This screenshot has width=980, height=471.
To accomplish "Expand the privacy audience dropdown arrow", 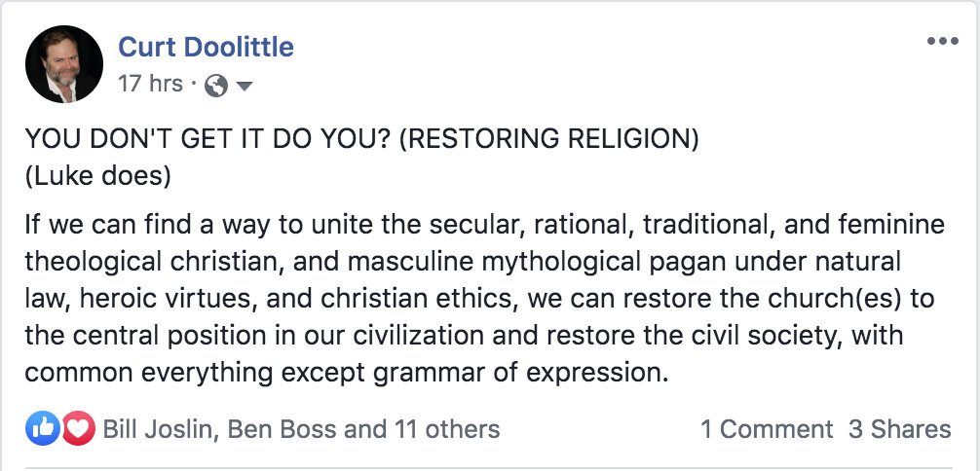I will [x=245, y=86].
